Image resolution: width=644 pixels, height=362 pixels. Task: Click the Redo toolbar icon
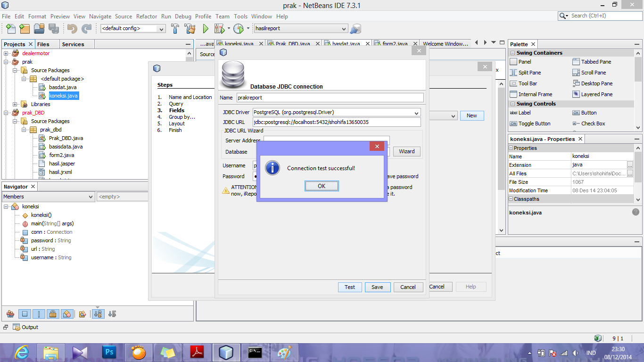click(x=86, y=28)
